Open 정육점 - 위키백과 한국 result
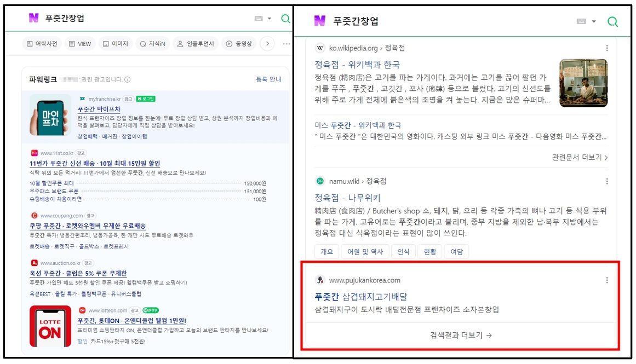The width and height of the screenshot is (636, 364). 357,65
